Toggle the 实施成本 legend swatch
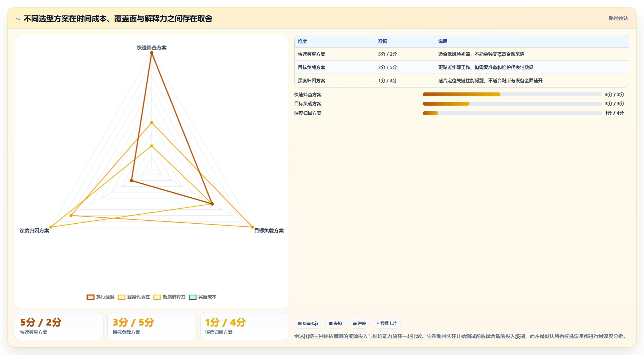The height and width of the screenshot is (355, 644). [193, 297]
